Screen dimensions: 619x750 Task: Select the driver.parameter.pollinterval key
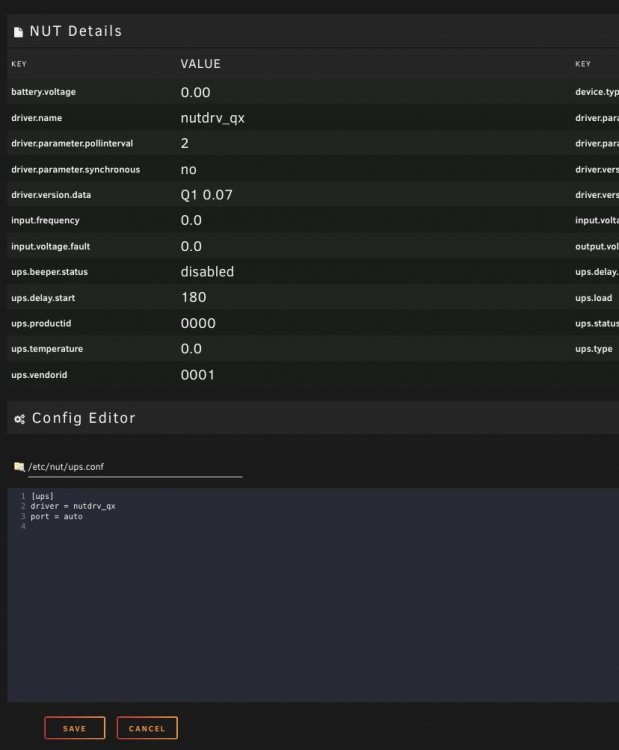[72, 143]
